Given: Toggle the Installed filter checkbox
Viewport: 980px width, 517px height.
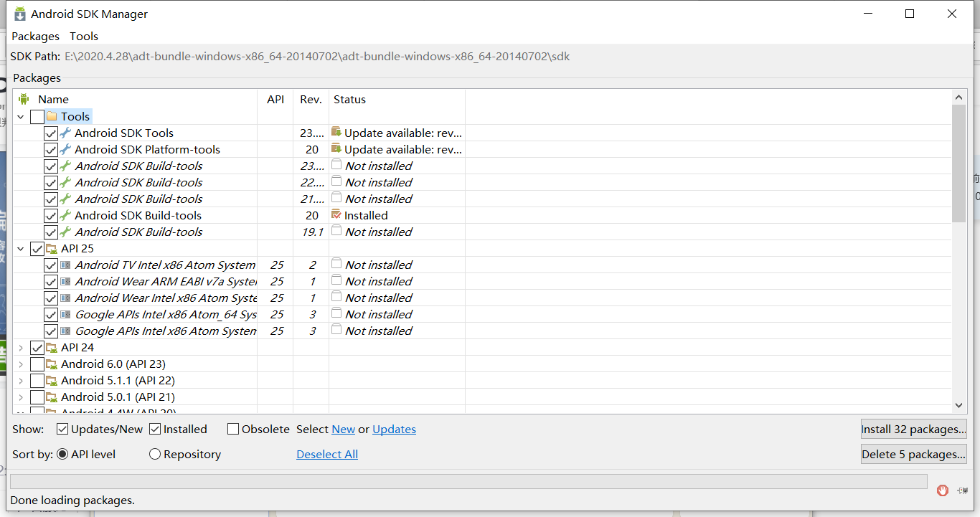Looking at the screenshot, I should coord(155,429).
